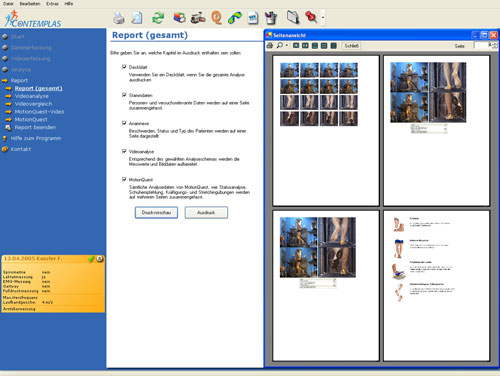This screenshot has height=376, width=500.
Task: Click Schließen button in Seitenansicht
Action: pos(351,46)
